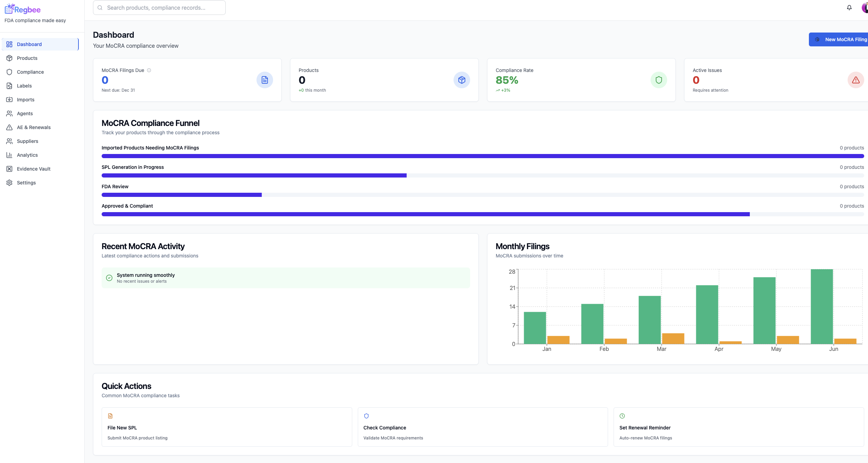The width and height of the screenshot is (868, 463).
Task: Open Settings in the sidebar
Action: click(26, 183)
